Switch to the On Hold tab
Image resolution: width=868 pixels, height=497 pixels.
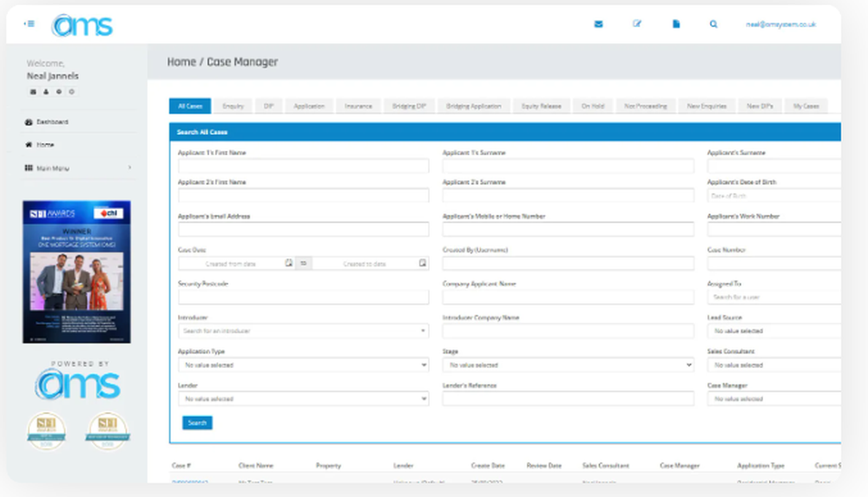click(x=593, y=106)
